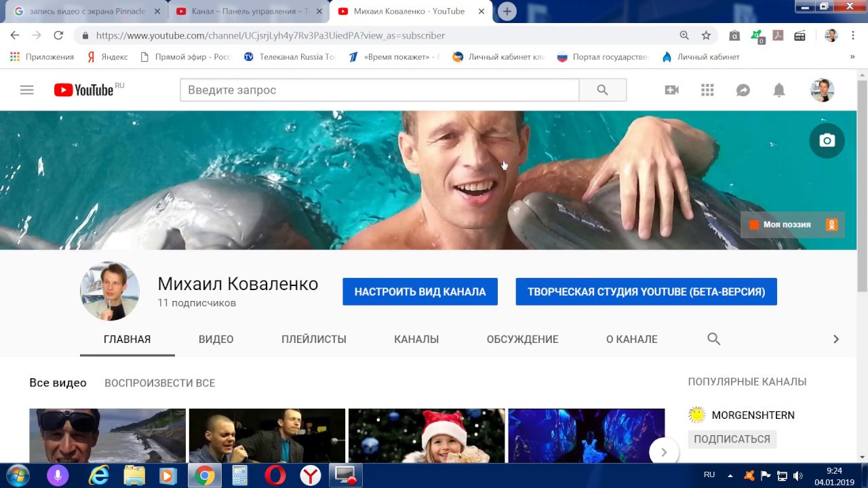Image resolution: width=868 pixels, height=488 pixels.
Task: Open the first video thumbnail with sunglasses
Action: (107, 436)
